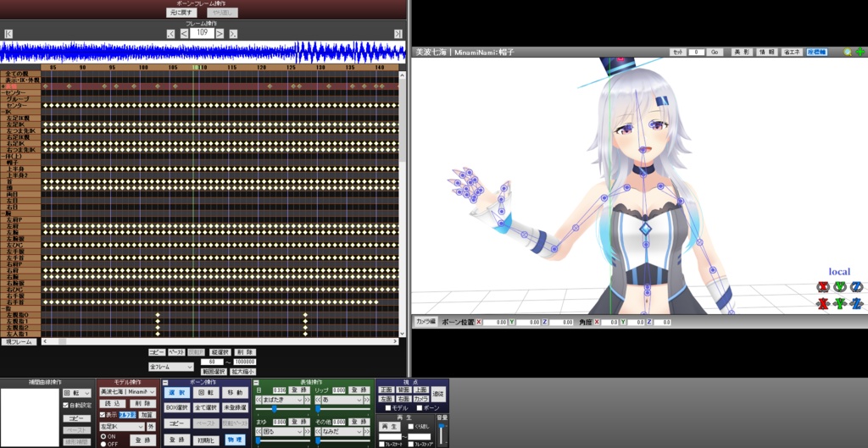Click the 移動 bone move button
The width and height of the screenshot is (868, 448).
(x=236, y=393)
